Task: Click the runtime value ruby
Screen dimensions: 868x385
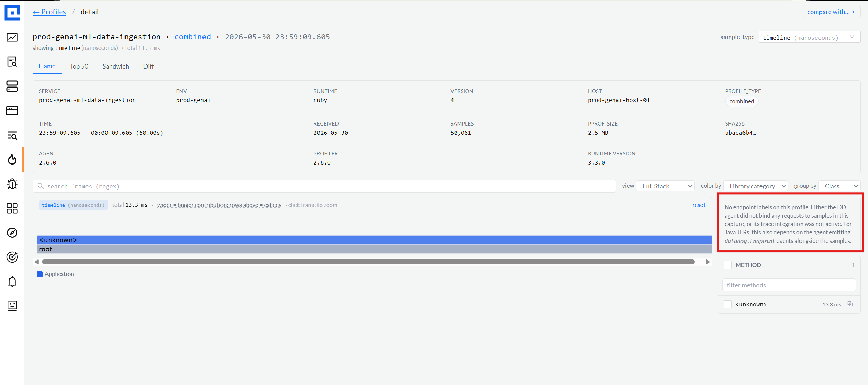Action: (x=320, y=100)
